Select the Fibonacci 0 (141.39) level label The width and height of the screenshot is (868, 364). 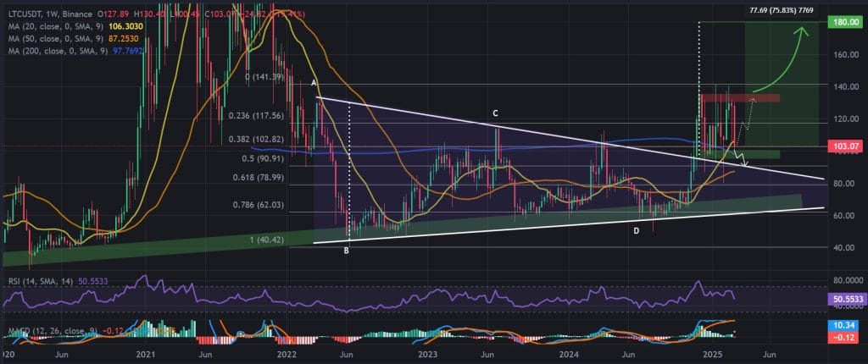(x=264, y=77)
